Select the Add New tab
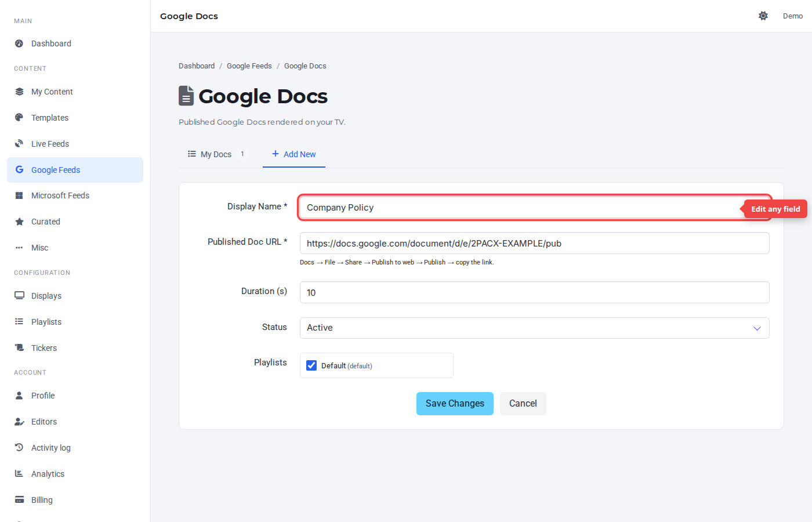This screenshot has width=812, height=522. pyautogui.click(x=294, y=154)
